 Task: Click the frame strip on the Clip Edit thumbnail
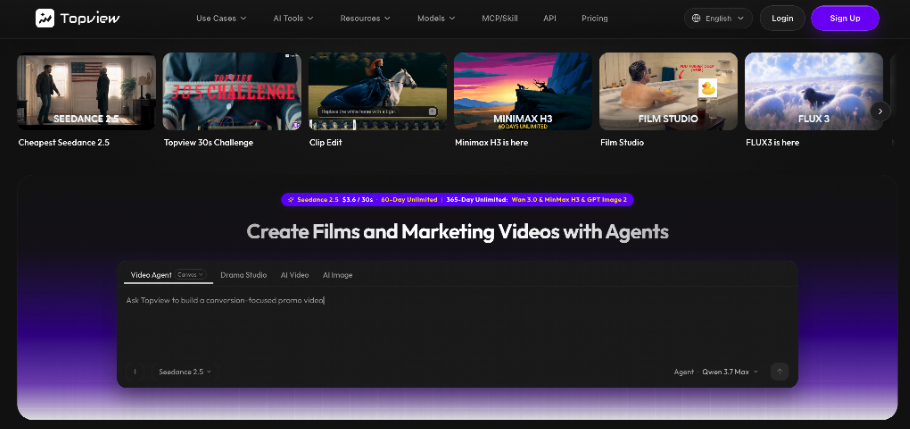(378, 125)
